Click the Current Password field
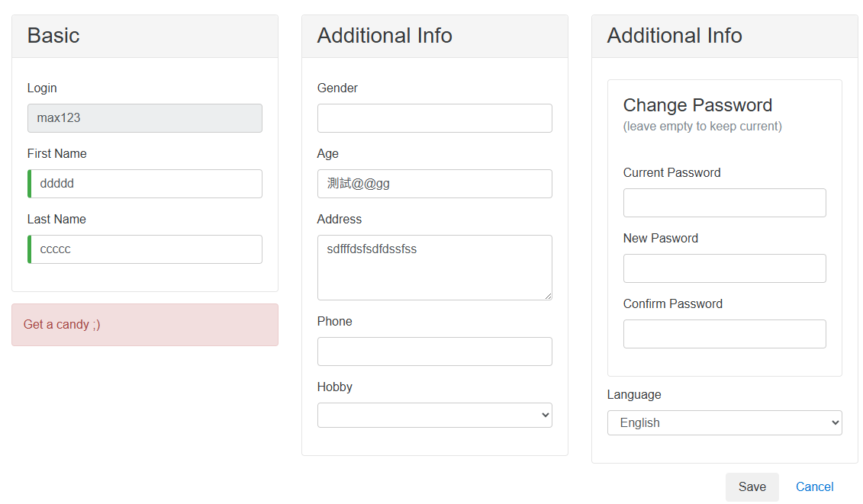 tap(724, 203)
